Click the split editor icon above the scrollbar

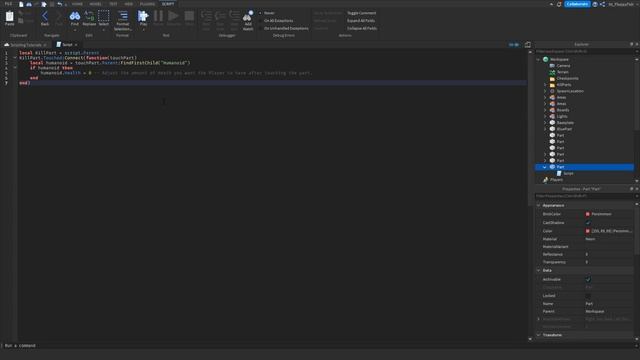point(528,44)
